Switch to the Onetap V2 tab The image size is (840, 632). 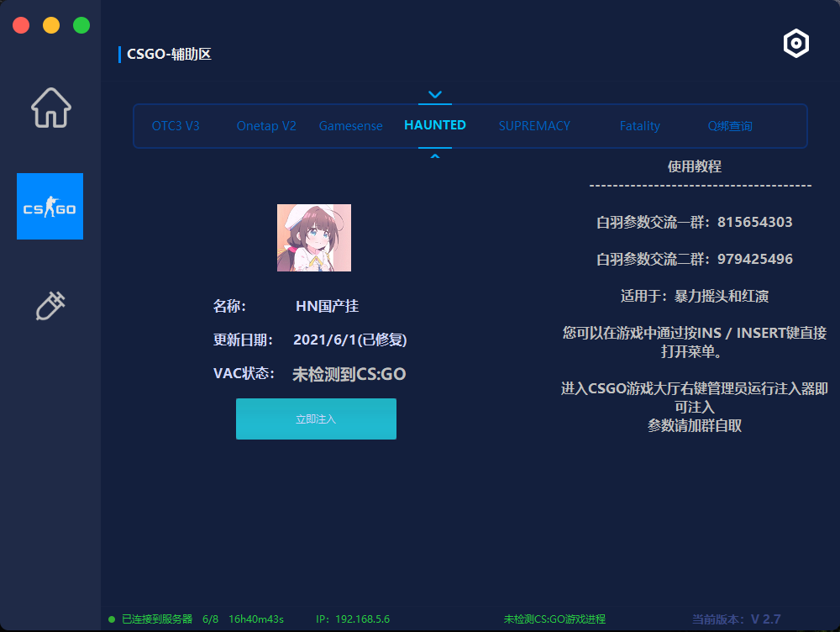click(x=266, y=125)
